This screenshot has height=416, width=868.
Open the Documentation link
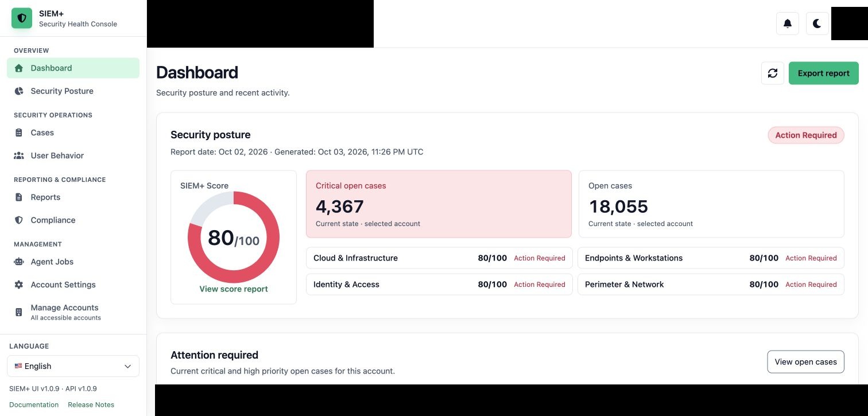[x=34, y=405]
